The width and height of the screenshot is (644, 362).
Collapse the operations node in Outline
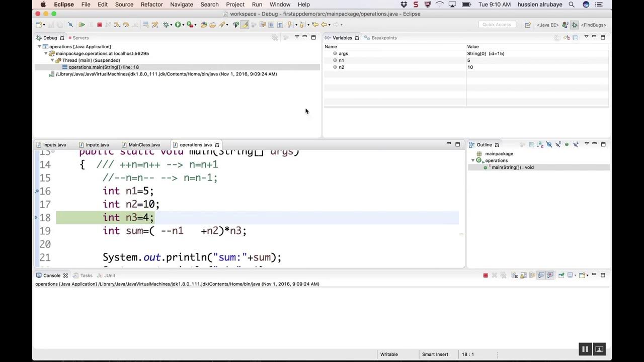[x=473, y=160]
